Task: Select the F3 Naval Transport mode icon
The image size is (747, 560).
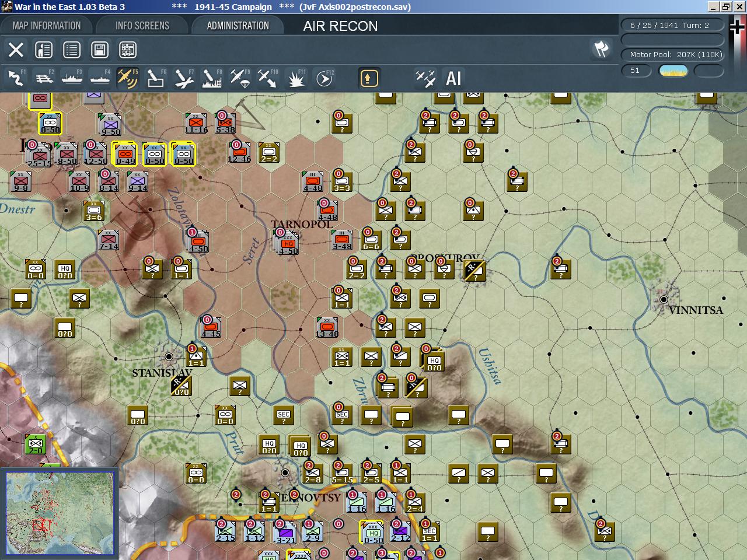Action: click(x=72, y=78)
